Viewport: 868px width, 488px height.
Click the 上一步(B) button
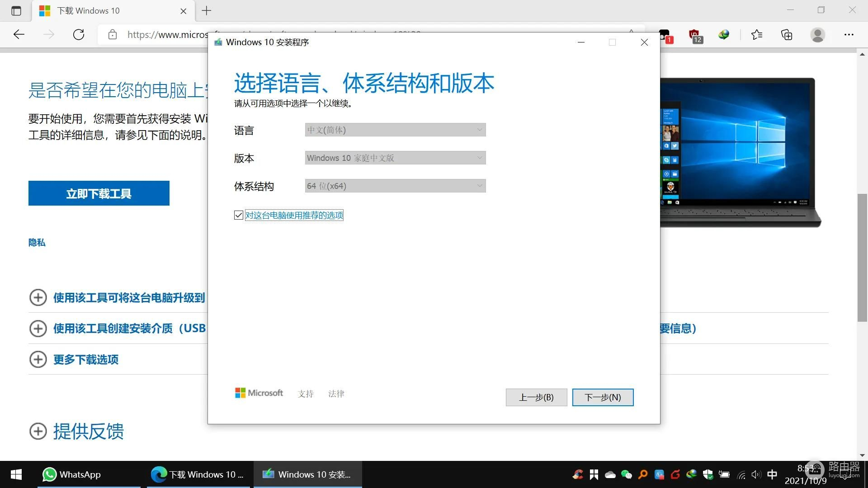tap(536, 398)
